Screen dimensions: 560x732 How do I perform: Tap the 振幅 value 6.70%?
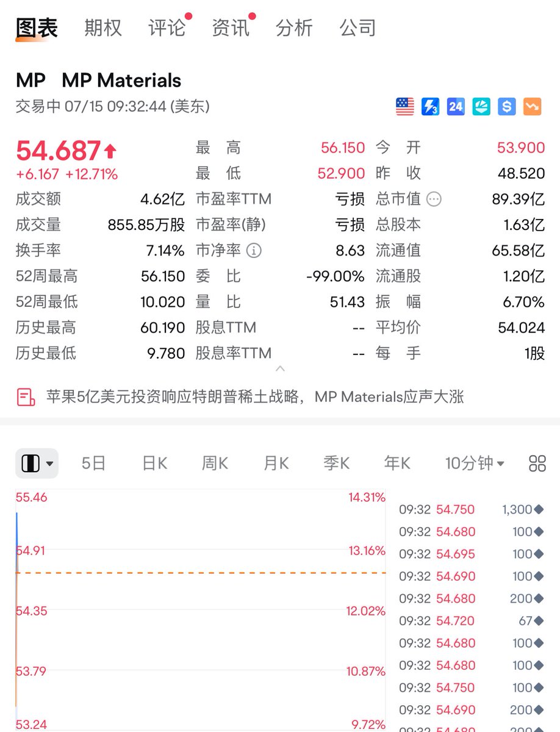tap(523, 301)
